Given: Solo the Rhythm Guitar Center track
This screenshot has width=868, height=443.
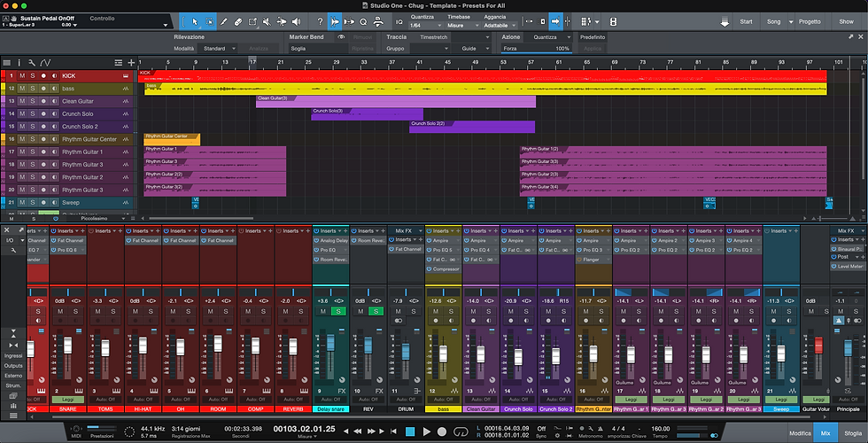Looking at the screenshot, I should pyautogui.click(x=33, y=139).
